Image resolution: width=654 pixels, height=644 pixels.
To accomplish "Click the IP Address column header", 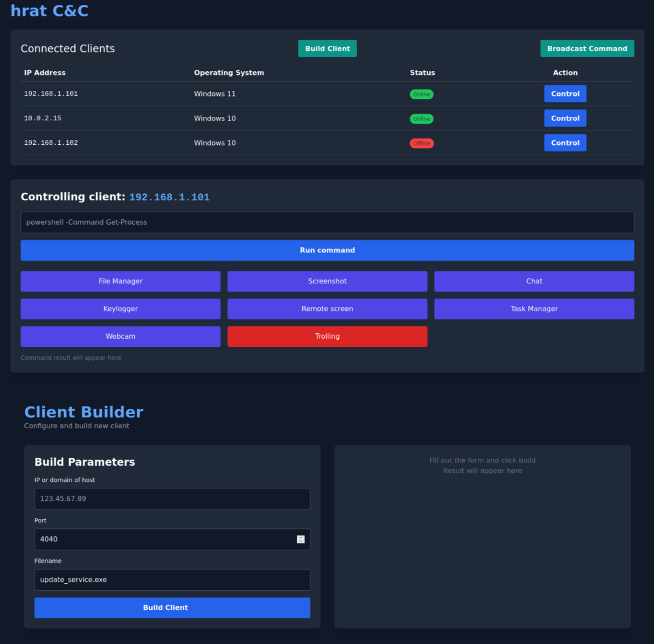I will 45,73.
